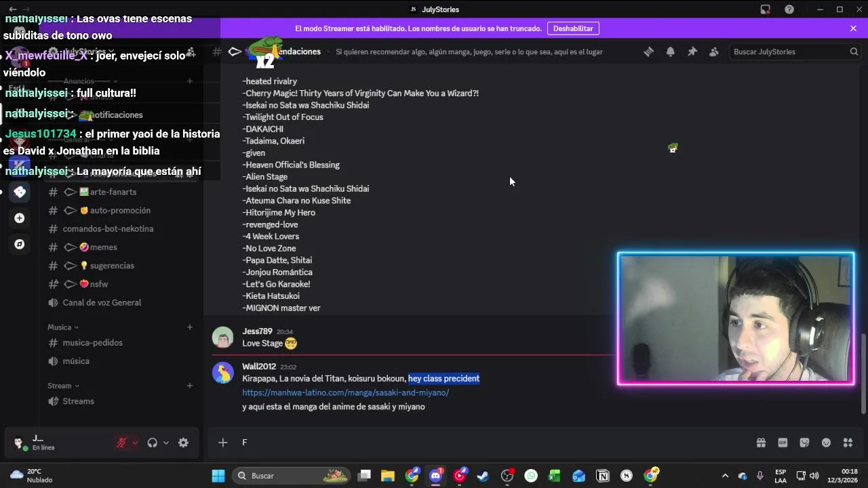Screen dimensions: 868x488
Task: Add a channel to Musica category
Action: (x=190, y=327)
